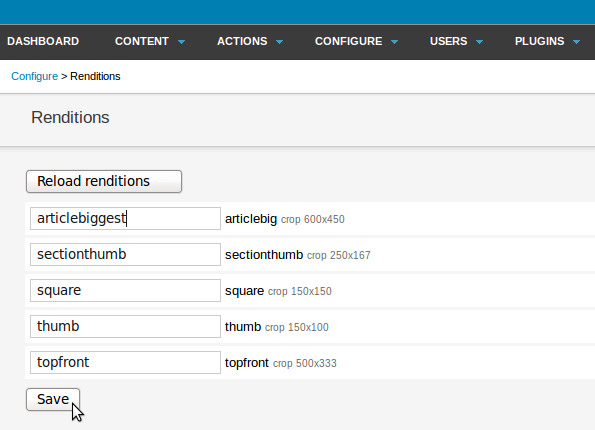Expand the Plugins dropdown arrow
The width and height of the screenshot is (595, 430).
(576, 42)
